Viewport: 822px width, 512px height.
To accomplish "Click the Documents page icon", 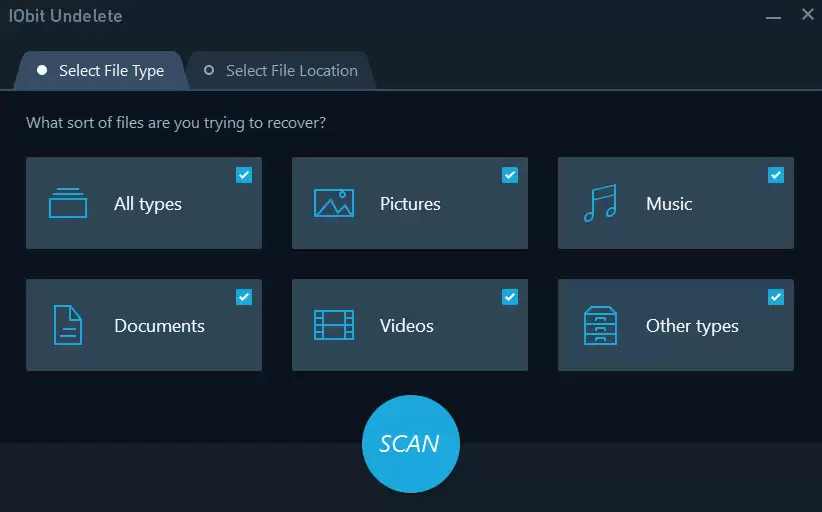I will pos(68,325).
